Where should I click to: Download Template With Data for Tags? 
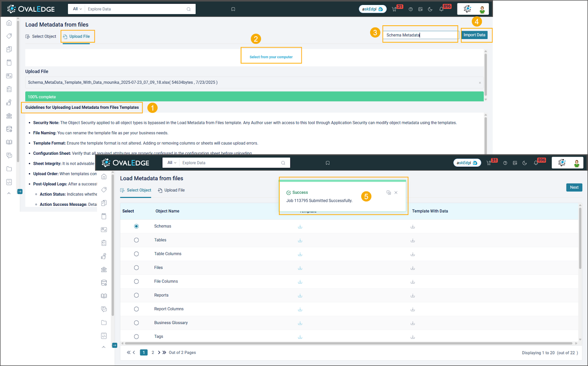(413, 337)
